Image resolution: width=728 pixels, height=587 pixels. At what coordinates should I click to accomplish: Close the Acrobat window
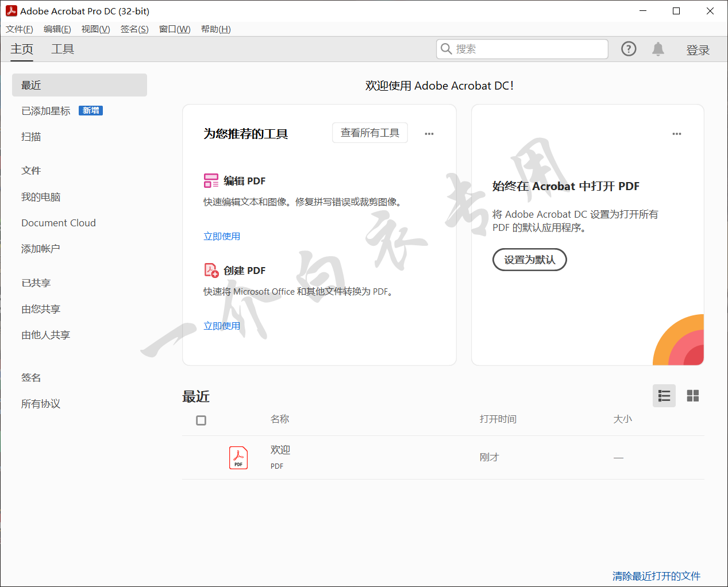click(x=710, y=11)
